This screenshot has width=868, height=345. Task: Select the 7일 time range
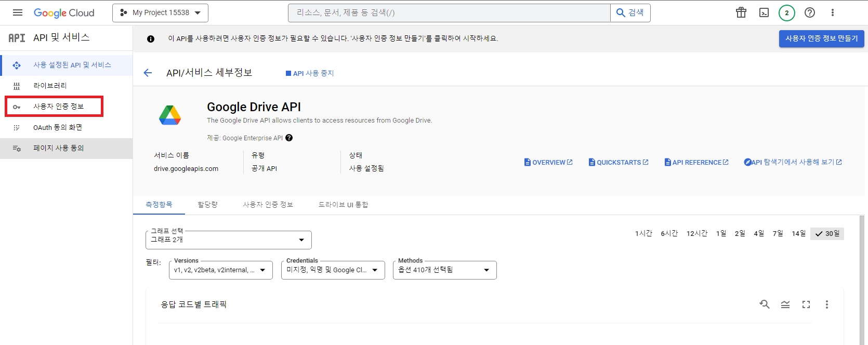coord(778,234)
